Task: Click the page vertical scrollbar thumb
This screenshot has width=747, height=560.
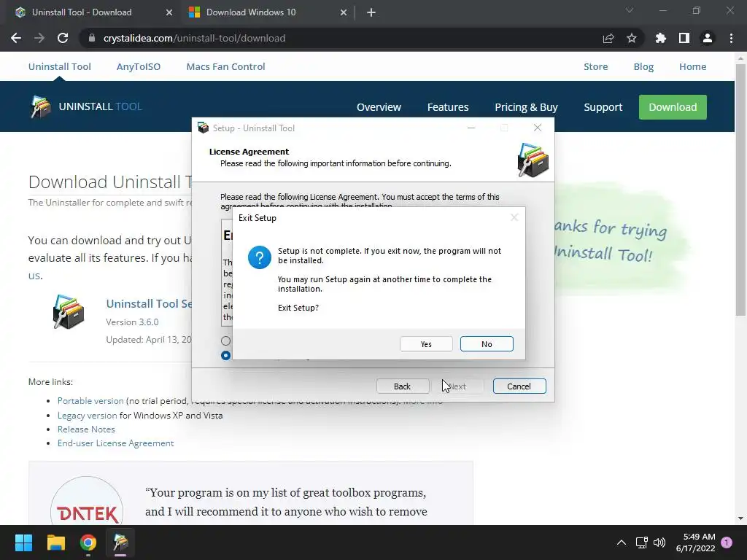Action: (740, 190)
